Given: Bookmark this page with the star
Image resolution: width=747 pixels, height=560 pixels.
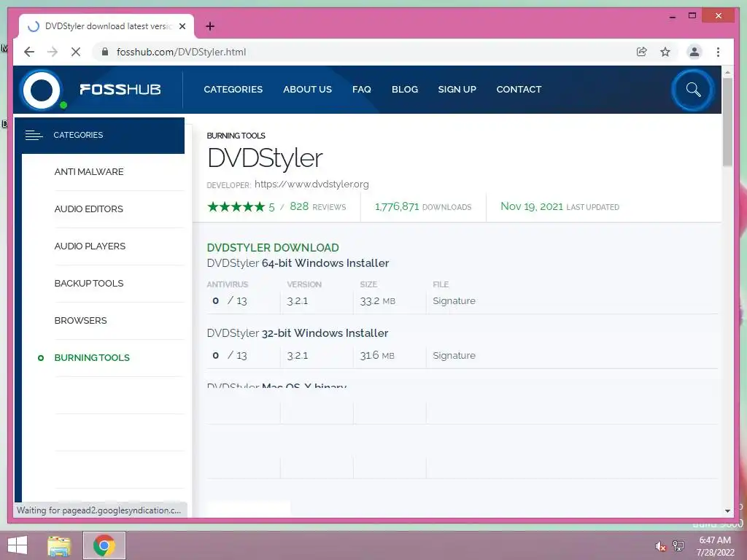Looking at the screenshot, I should click(665, 52).
